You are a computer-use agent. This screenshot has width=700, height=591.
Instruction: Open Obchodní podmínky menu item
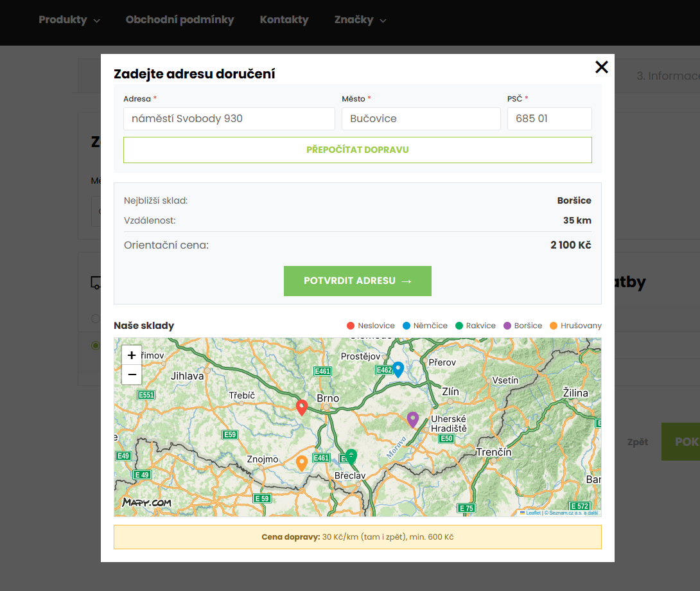pyautogui.click(x=180, y=20)
